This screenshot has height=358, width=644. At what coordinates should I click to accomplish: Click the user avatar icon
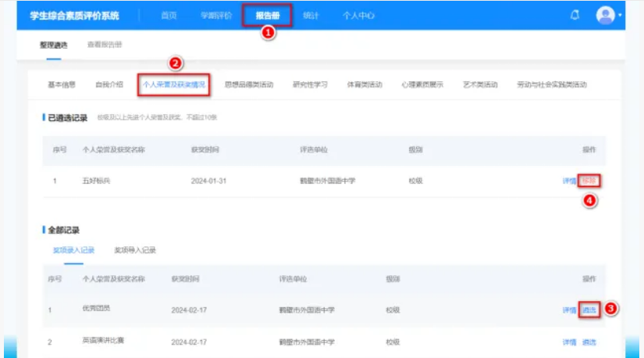pyautogui.click(x=605, y=15)
